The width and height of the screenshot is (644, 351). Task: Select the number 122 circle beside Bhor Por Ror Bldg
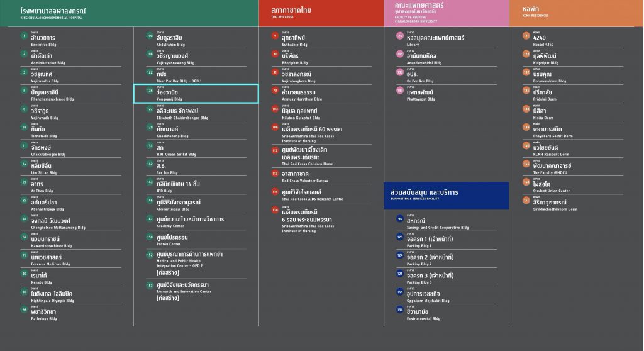(x=150, y=72)
